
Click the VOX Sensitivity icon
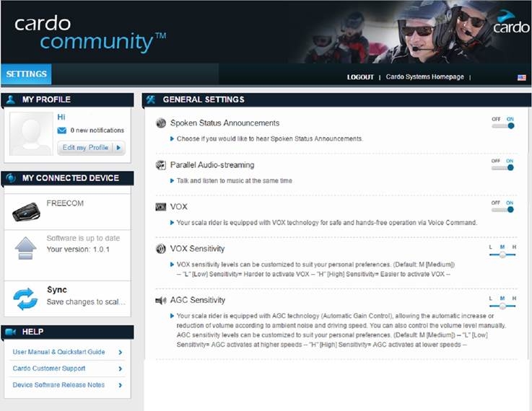(x=161, y=249)
